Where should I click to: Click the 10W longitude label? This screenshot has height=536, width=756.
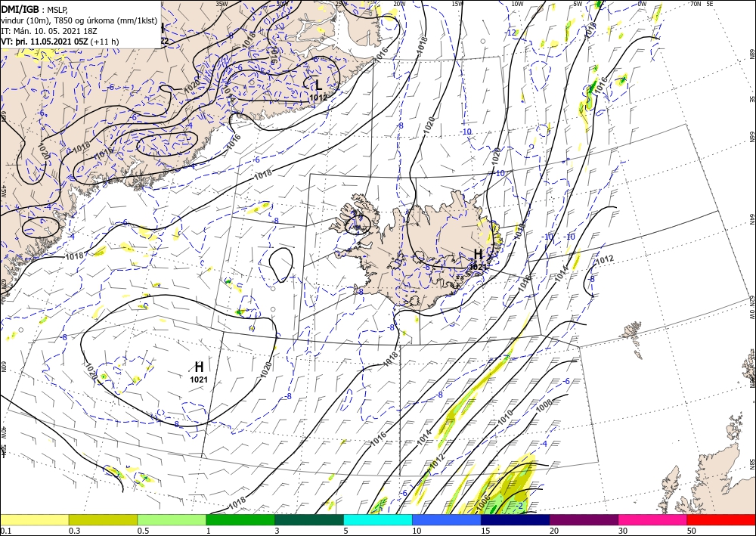click(x=517, y=4)
